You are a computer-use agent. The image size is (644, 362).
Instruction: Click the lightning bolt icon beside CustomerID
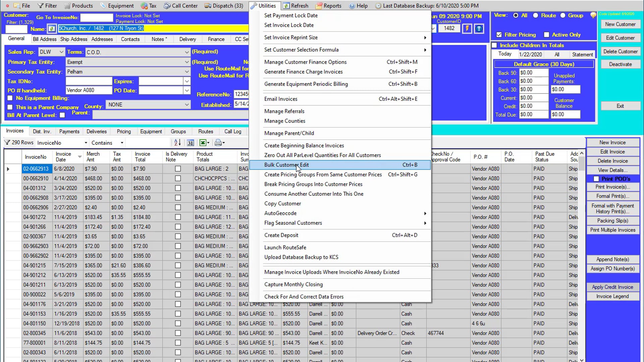[x=467, y=28]
